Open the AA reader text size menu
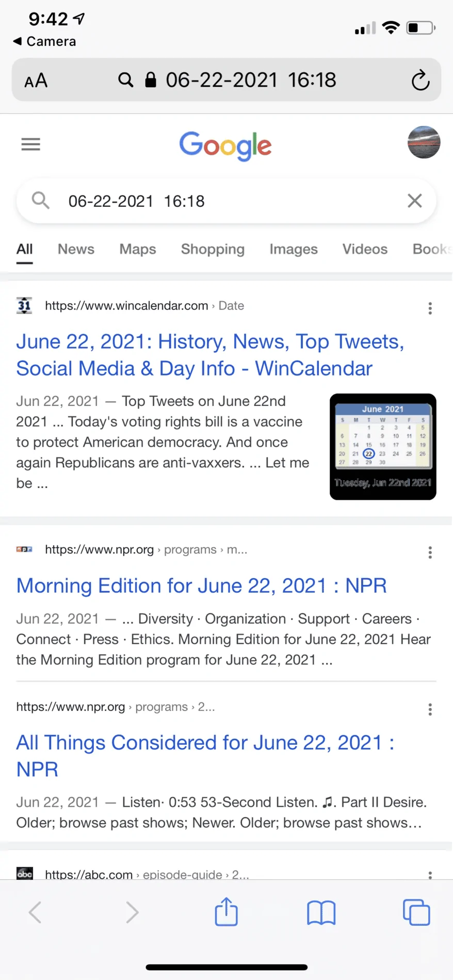Viewport: 453px width, 980px height. coord(36,80)
